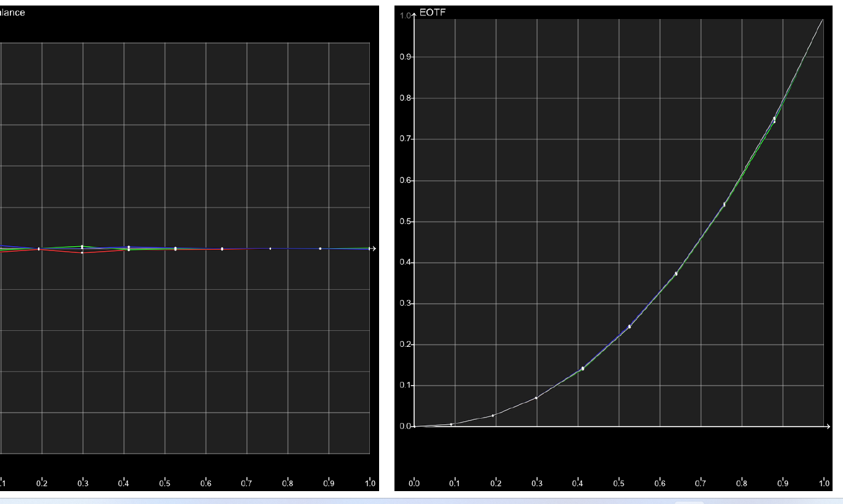Click 0.2 on the EOTF vertical axis
The width and height of the screenshot is (843, 504).
(405, 345)
